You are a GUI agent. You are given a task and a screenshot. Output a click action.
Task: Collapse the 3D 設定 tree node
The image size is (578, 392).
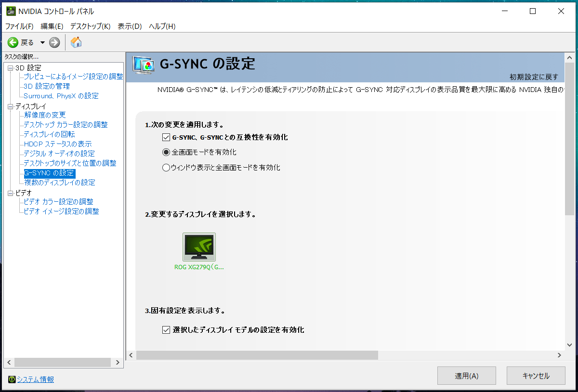[x=11, y=68]
